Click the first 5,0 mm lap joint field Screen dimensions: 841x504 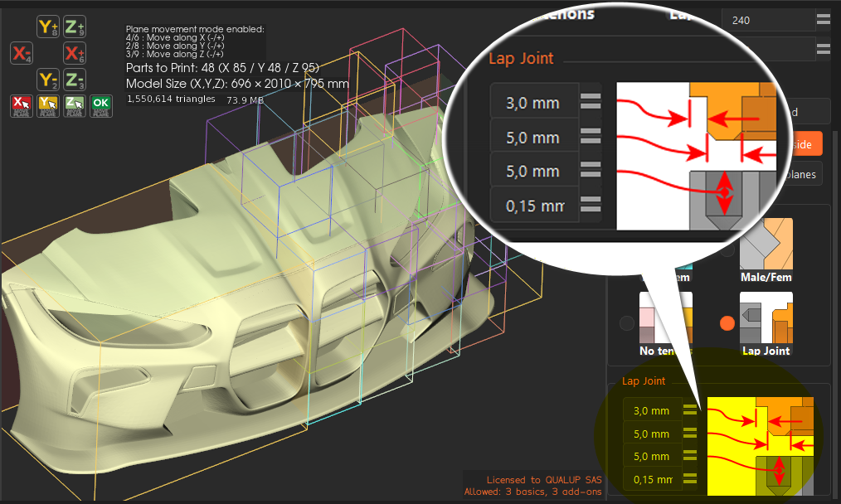coord(652,434)
